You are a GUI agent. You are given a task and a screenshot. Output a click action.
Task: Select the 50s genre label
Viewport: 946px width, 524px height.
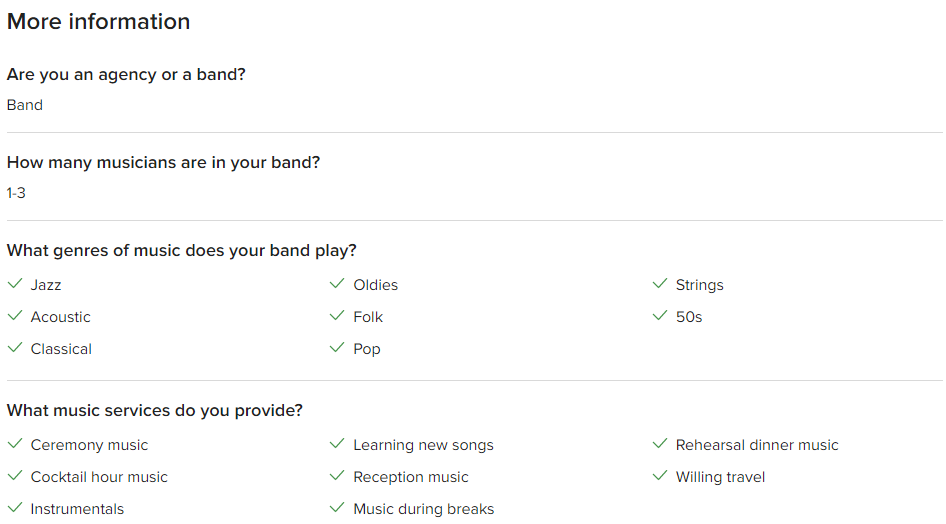[x=689, y=317]
